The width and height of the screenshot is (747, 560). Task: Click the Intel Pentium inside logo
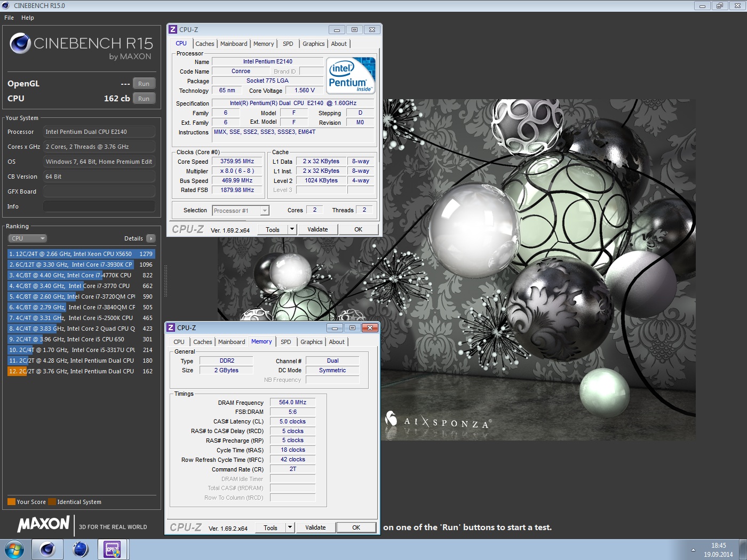(x=351, y=76)
